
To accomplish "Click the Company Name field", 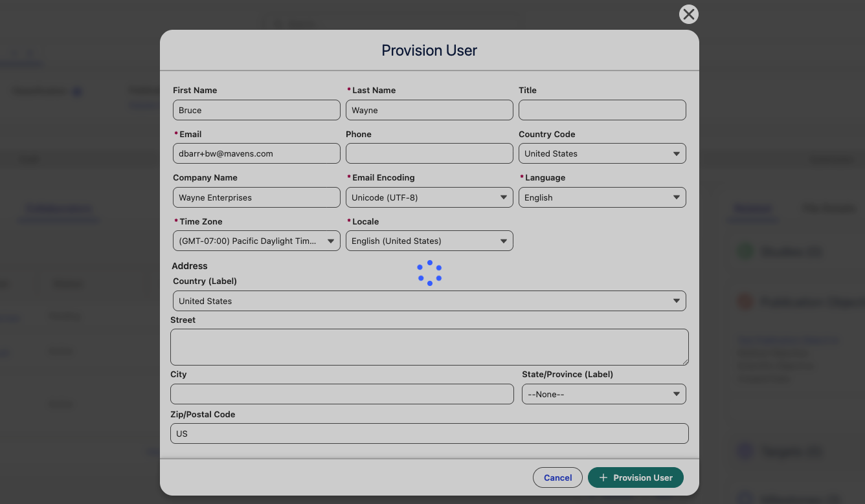I will click(256, 197).
